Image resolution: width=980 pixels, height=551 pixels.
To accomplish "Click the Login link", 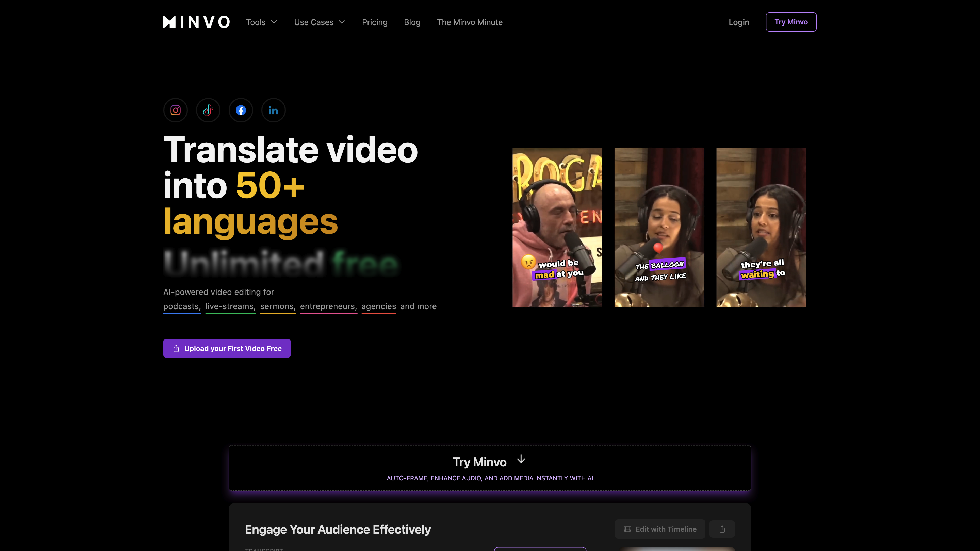I will coord(739,22).
